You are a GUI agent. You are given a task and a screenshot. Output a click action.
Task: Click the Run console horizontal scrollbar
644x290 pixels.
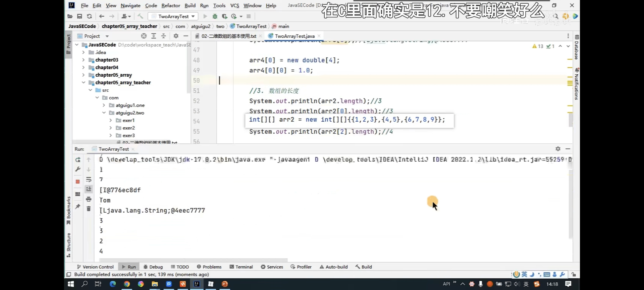[x=193, y=260]
